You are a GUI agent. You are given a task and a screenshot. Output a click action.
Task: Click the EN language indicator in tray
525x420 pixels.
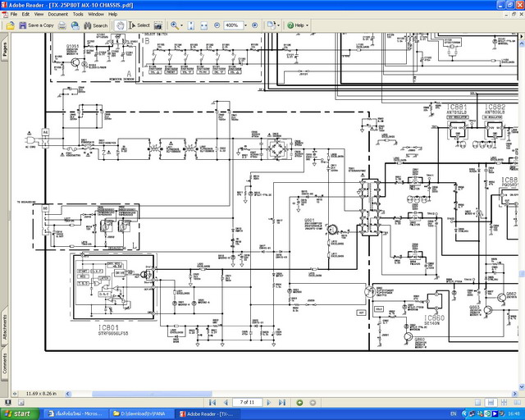click(454, 414)
